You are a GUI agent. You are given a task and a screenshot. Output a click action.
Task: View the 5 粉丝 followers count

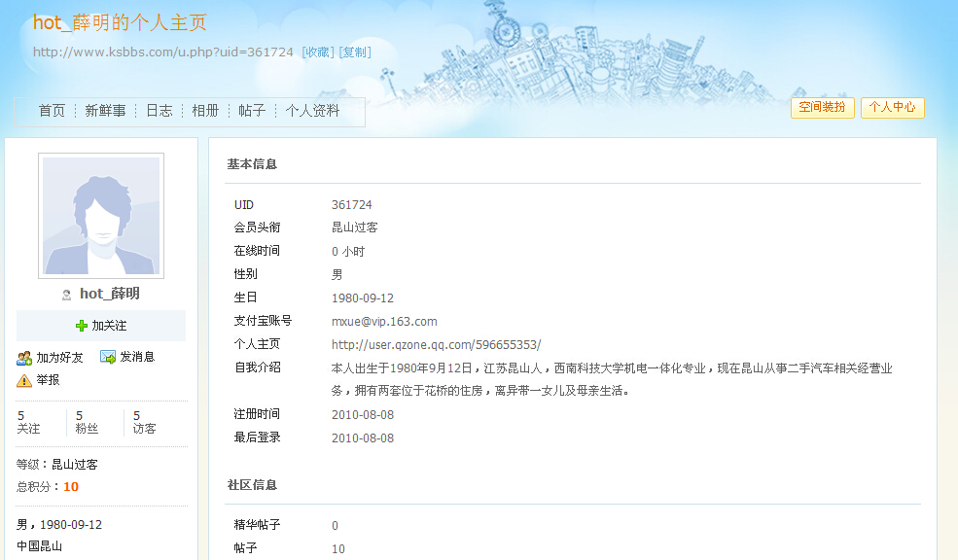(x=87, y=422)
